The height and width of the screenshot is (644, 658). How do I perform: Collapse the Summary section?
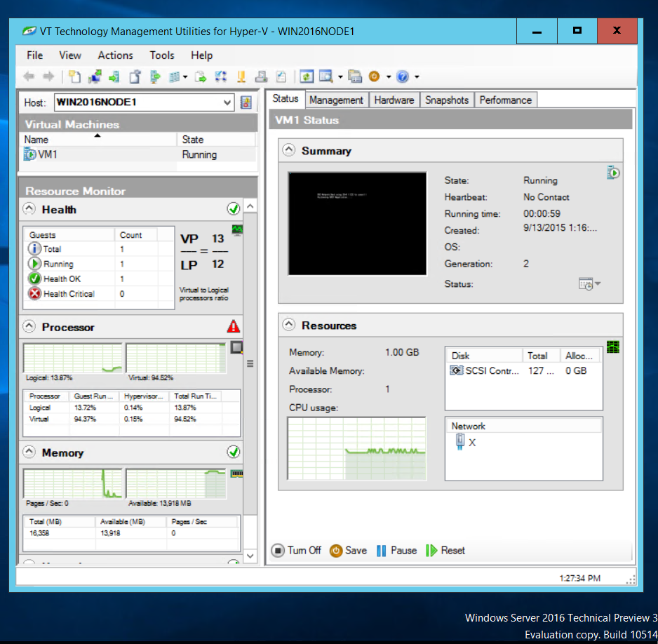288,149
